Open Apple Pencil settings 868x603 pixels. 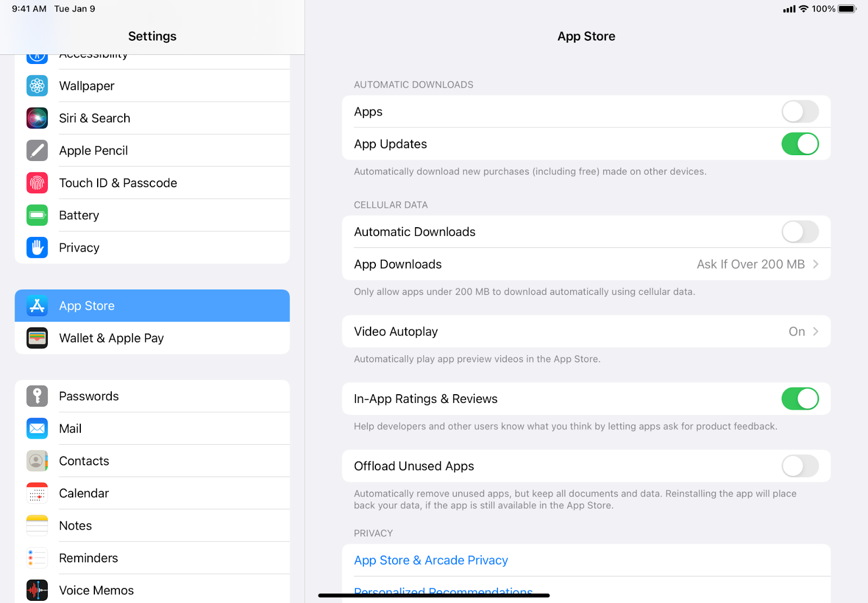click(152, 151)
